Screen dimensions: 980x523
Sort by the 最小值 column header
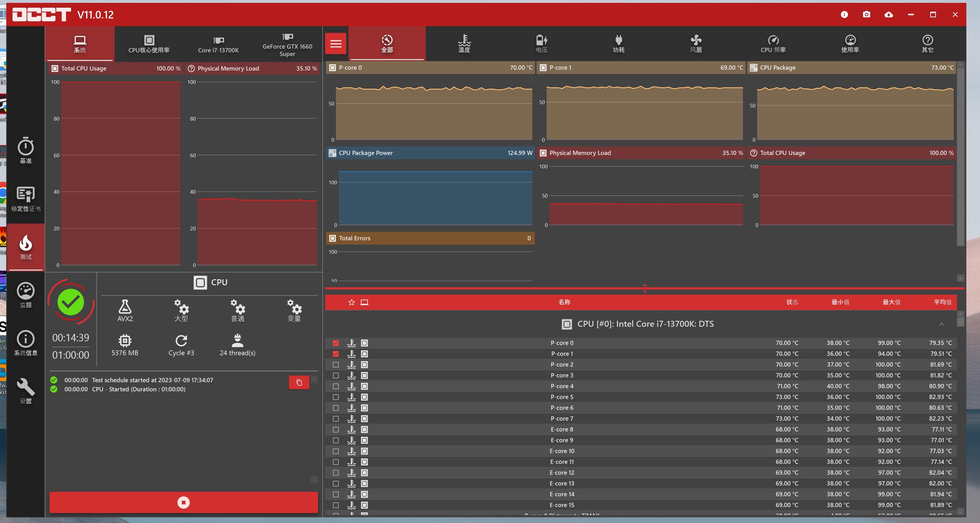coord(840,302)
